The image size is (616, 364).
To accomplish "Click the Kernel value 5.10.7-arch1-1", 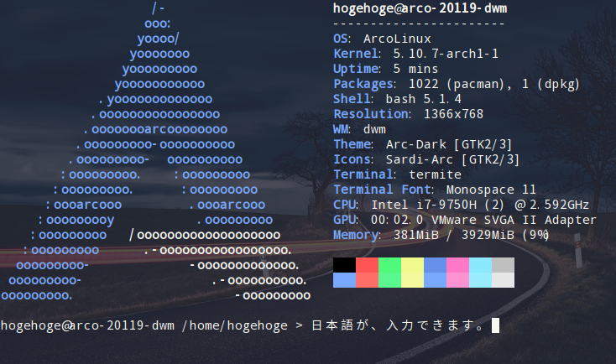I will click(x=446, y=54).
